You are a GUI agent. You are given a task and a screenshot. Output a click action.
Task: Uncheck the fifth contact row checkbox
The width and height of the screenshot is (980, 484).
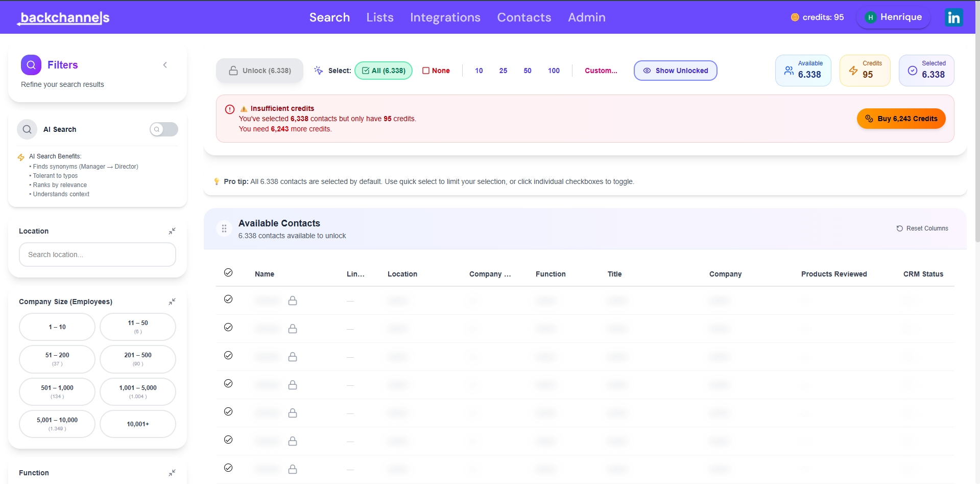(x=228, y=411)
